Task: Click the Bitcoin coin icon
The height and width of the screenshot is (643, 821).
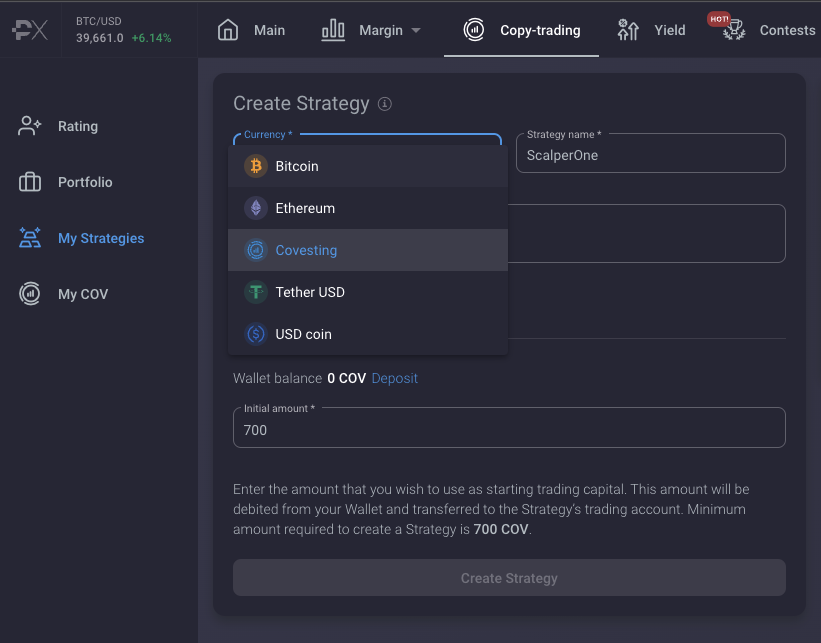Action: click(256, 166)
